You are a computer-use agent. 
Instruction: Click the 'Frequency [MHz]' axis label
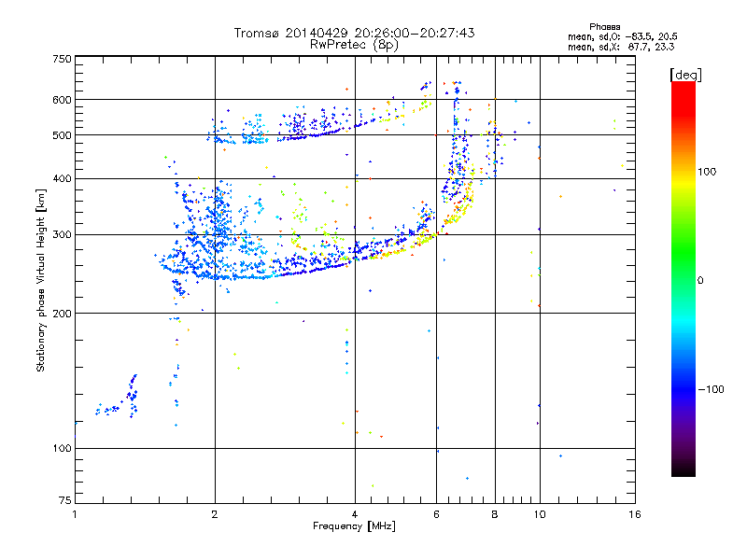(354, 526)
